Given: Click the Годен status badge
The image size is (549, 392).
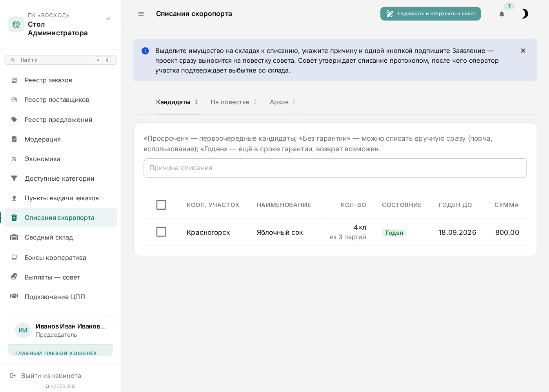Looking at the screenshot, I should [x=394, y=232].
